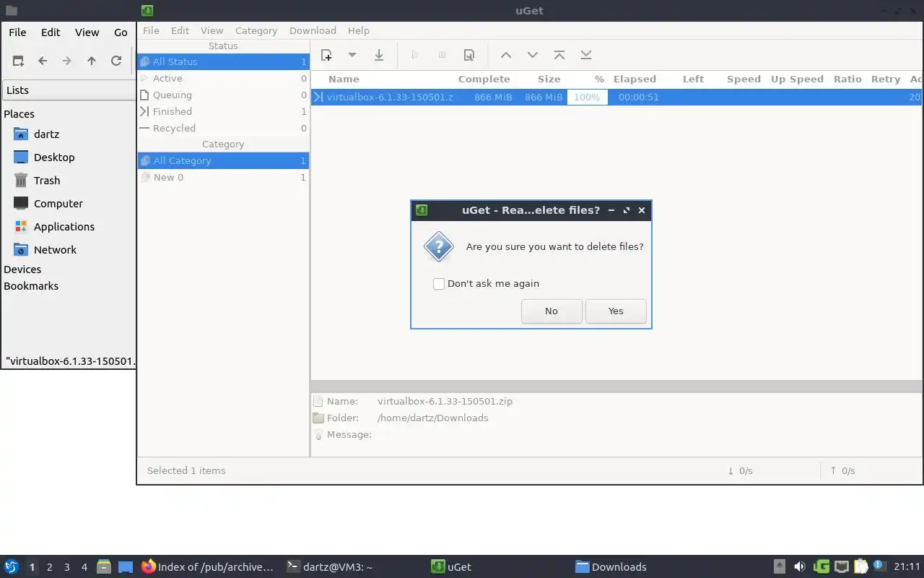Screen dimensions: 924x578
Task: Enable the Don't ask me again checkbox
Action: tap(439, 284)
